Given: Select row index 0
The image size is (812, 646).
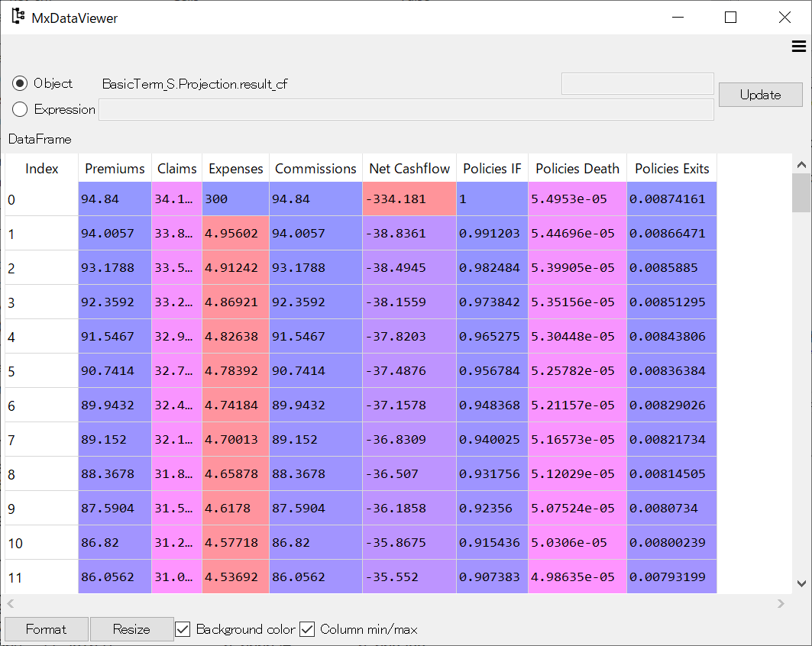Looking at the screenshot, I should coord(42,199).
